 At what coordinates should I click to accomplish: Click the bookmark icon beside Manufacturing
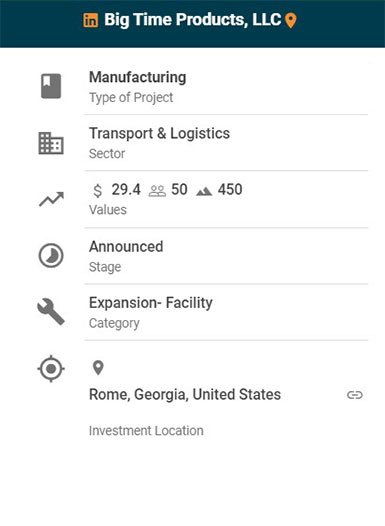coord(51,86)
